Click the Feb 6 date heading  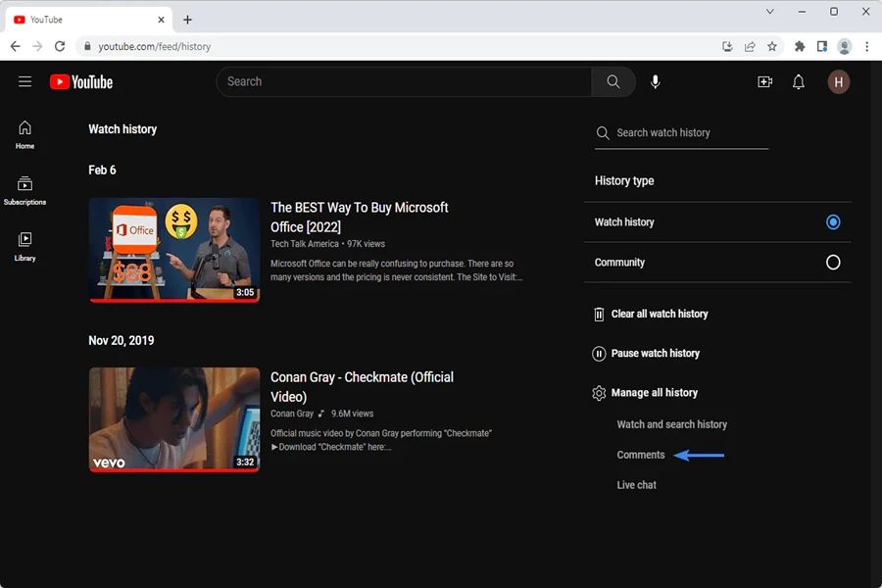[x=102, y=171]
